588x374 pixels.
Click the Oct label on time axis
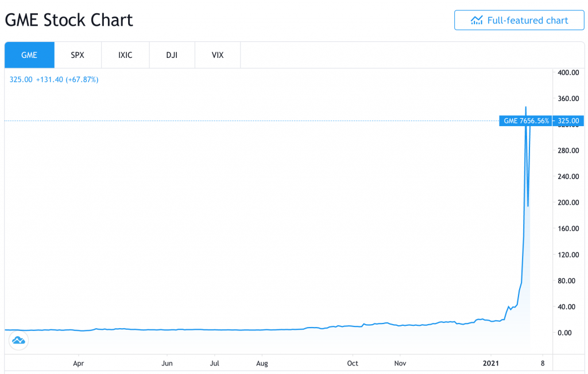click(x=353, y=363)
